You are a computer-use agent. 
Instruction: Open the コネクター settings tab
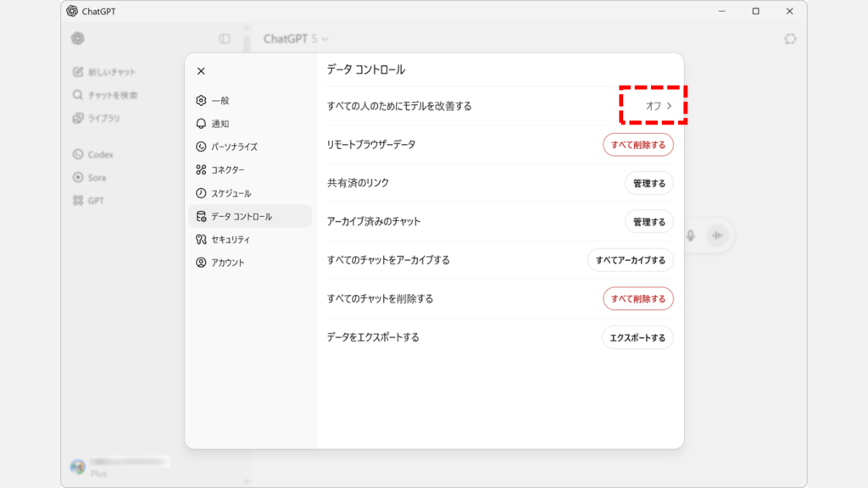coord(250,169)
